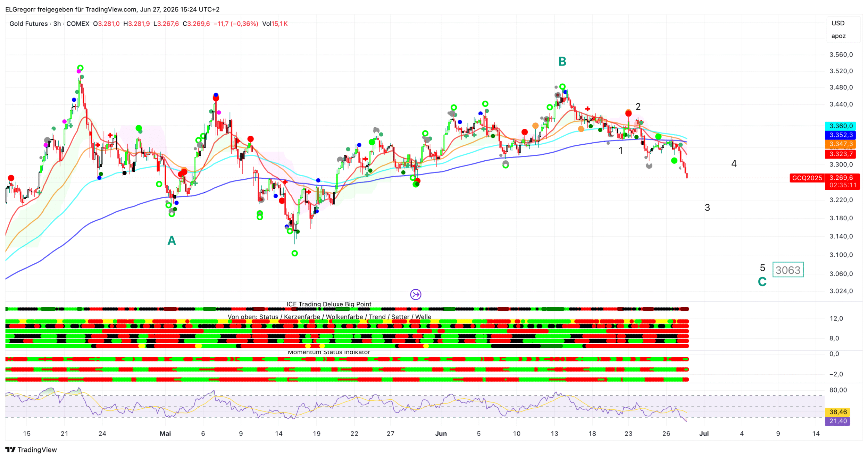Screen dimensions: 868x459
Task: Click the Momentum Status Indikator title
Action: pos(329,352)
